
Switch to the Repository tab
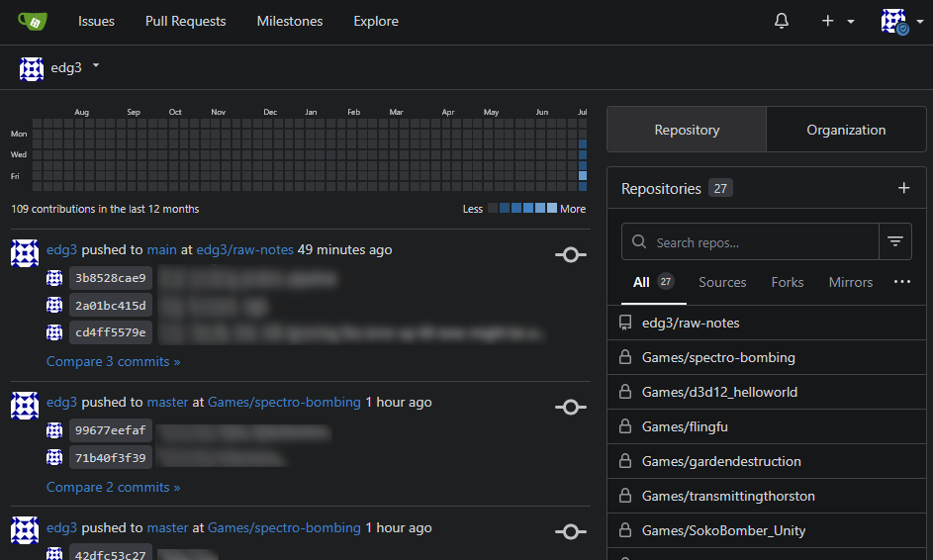pyautogui.click(x=687, y=130)
